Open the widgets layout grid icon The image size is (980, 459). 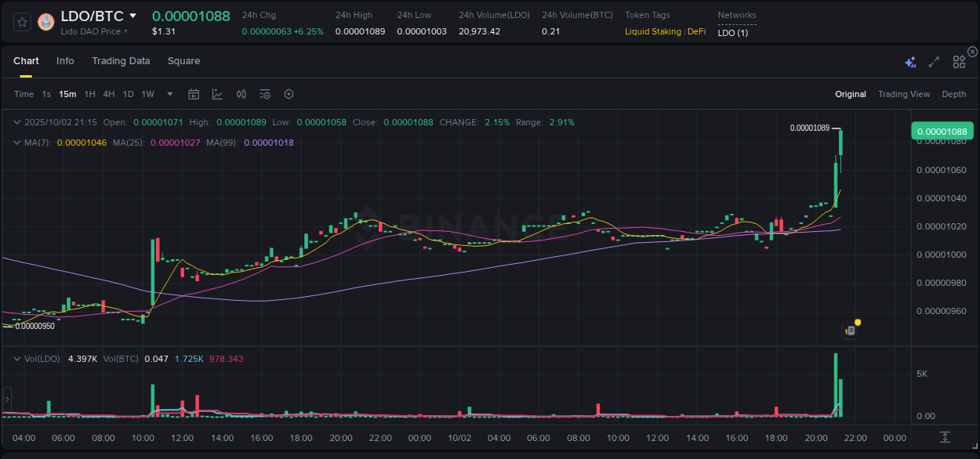(x=959, y=60)
